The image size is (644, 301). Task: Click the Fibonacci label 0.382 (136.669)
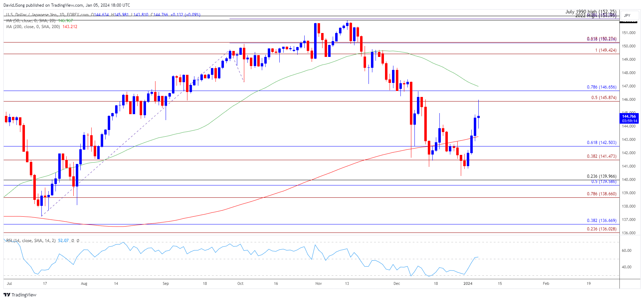pos(602,221)
